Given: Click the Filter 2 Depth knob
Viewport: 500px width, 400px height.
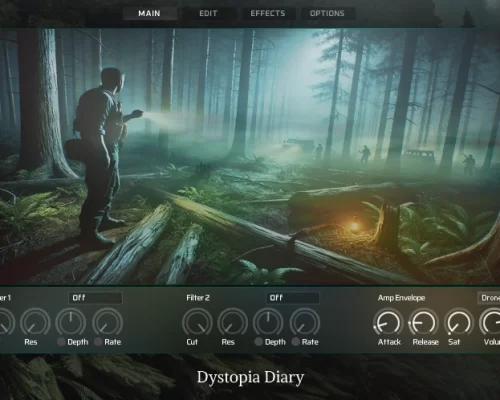Looking at the screenshot, I should [268, 322].
